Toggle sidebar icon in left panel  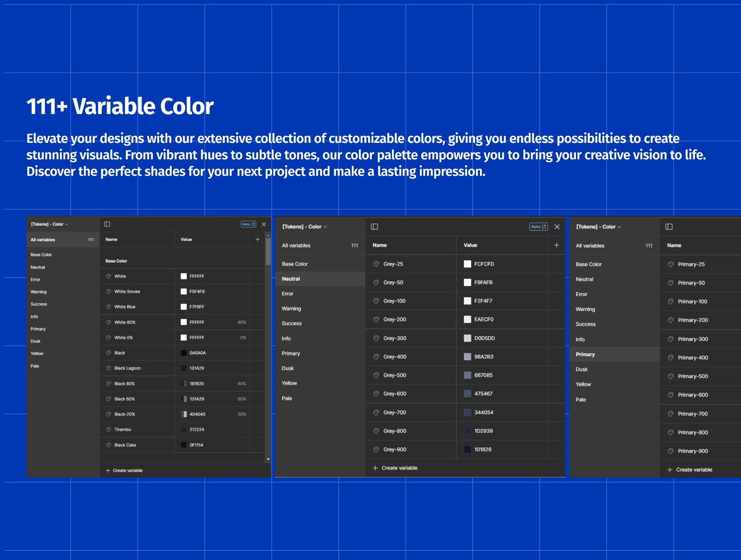107,224
